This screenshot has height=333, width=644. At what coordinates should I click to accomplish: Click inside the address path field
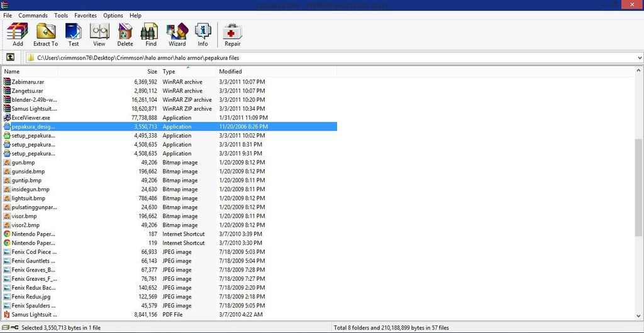tap(335, 58)
